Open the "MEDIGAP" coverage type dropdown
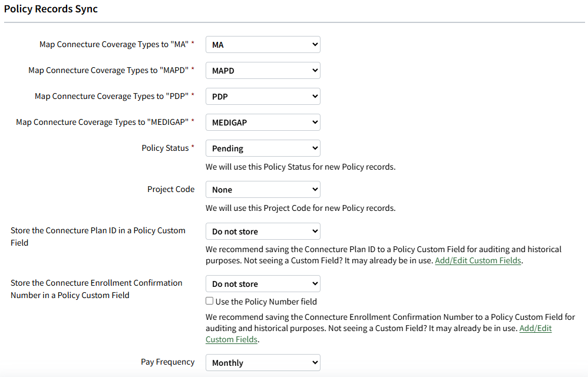 (x=263, y=122)
